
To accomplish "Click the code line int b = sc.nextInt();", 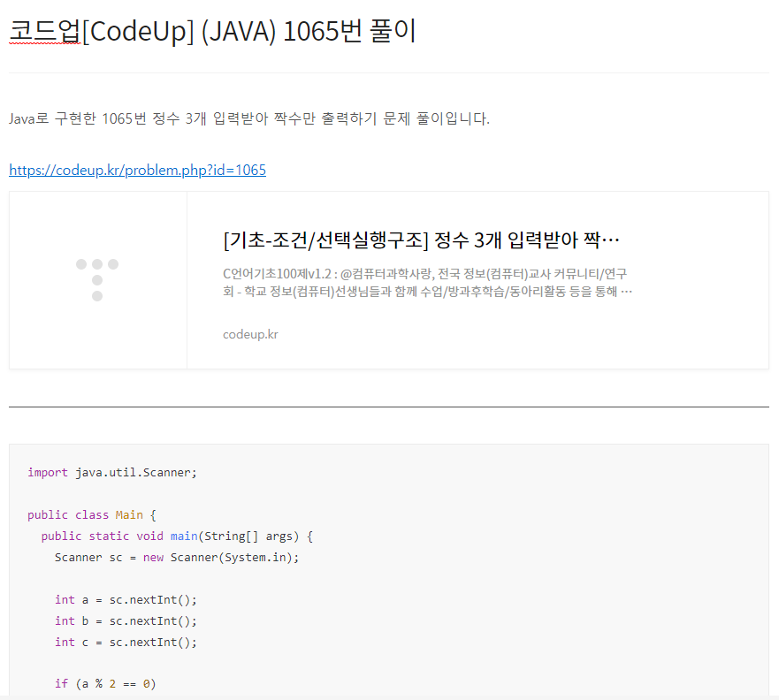I will 126,621.
